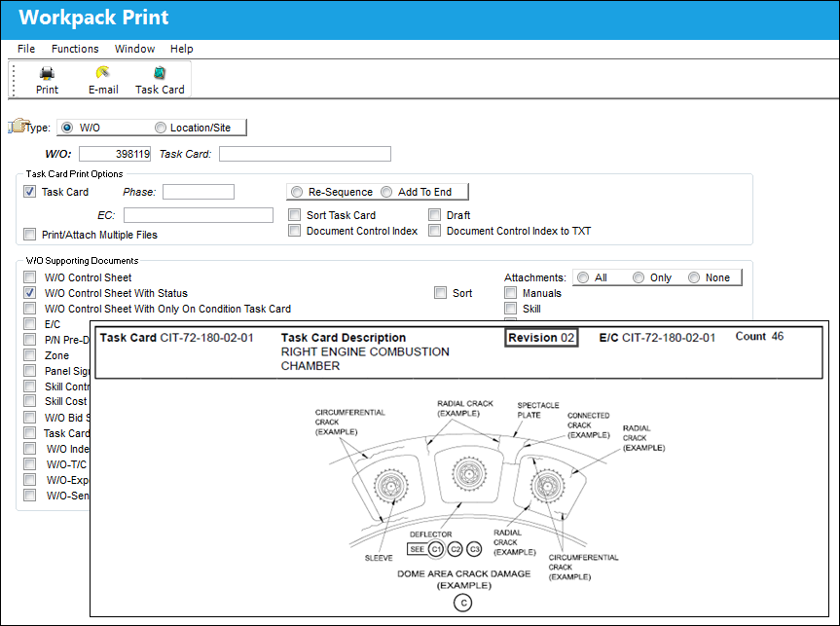Screen dimensions: 840x626
Task: Click 'RIGHT ENGINE COMBUSTION' description text
Action: (x=365, y=351)
